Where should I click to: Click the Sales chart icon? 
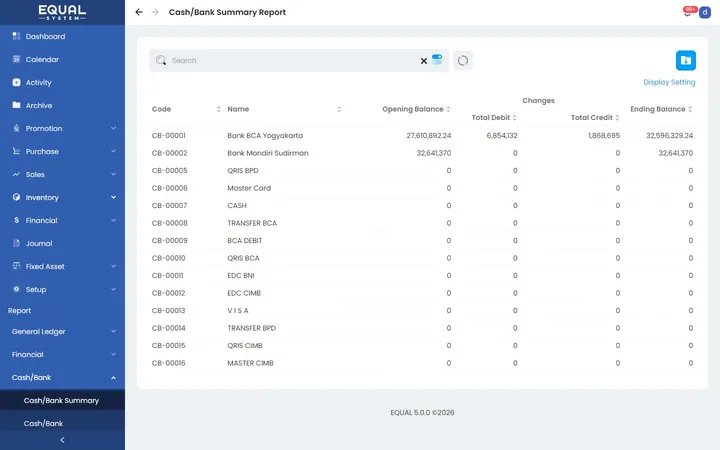[17, 174]
